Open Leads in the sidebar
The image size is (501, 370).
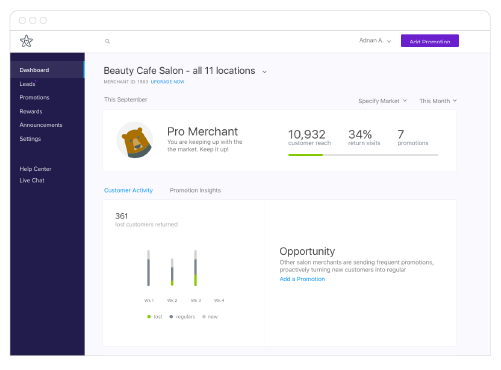pos(27,84)
